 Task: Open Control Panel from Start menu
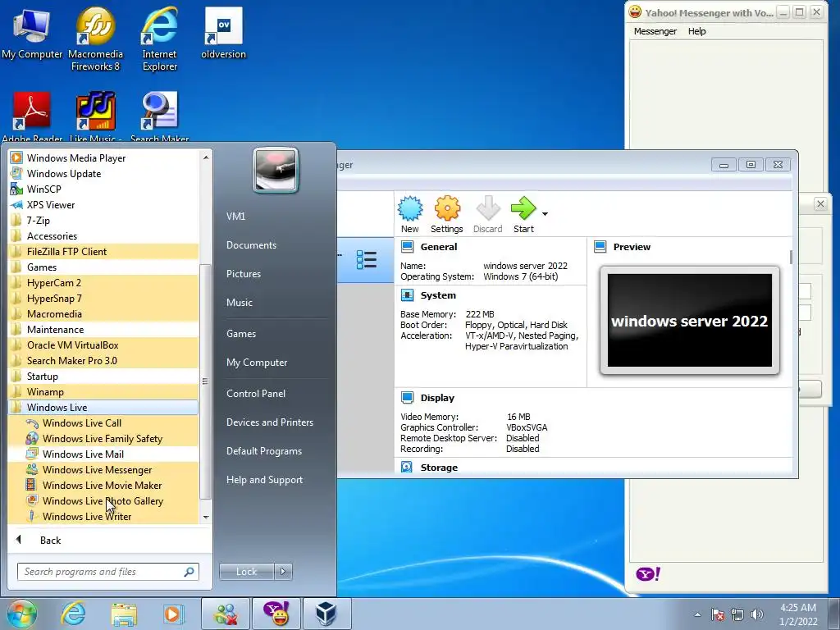pyautogui.click(x=256, y=393)
